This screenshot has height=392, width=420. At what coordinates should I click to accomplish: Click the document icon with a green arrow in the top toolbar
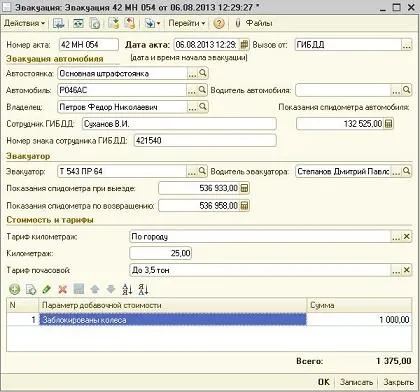pos(113,23)
